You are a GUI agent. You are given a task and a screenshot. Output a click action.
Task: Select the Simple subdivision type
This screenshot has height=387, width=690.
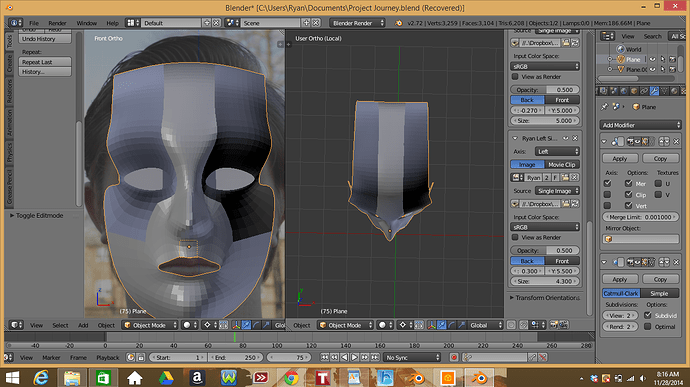pos(659,293)
